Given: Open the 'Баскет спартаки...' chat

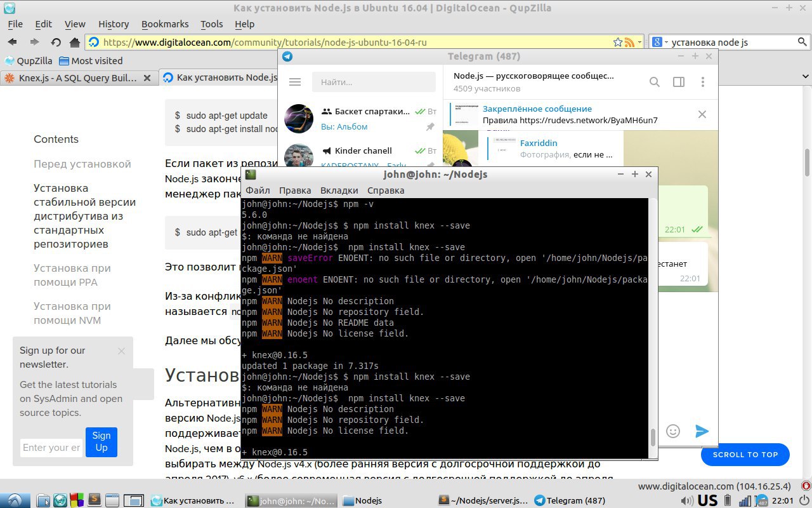Looking at the screenshot, I should click(x=360, y=119).
